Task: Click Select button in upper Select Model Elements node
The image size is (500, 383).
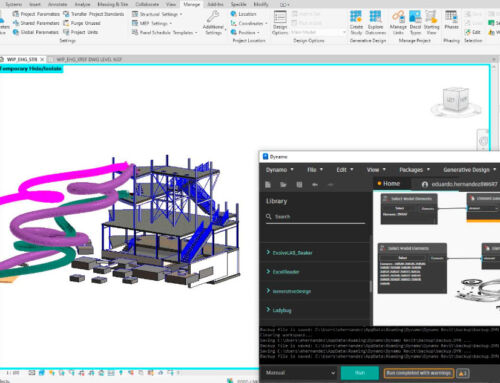Action: point(400,208)
